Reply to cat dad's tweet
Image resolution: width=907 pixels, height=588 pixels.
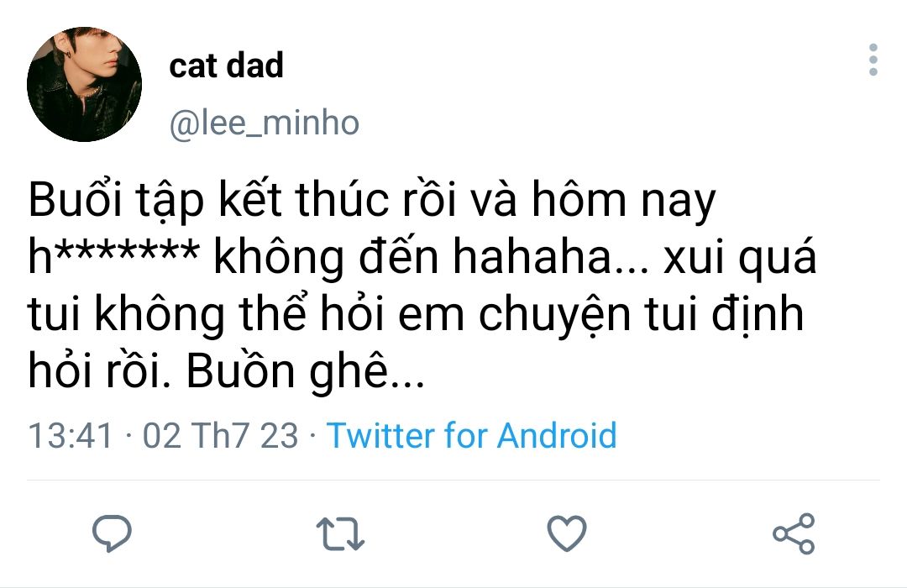(x=111, y=533)
